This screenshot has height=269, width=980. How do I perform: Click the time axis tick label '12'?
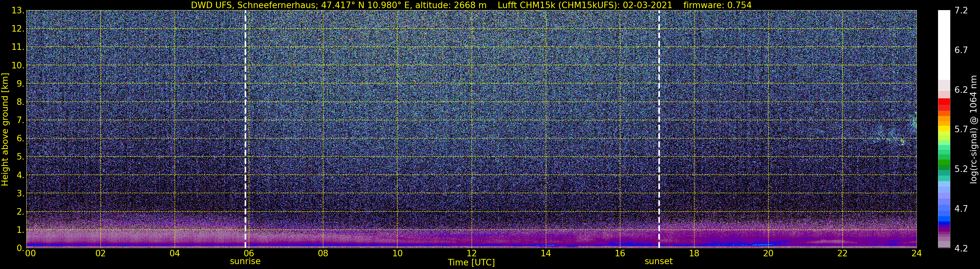coord(471,253)
